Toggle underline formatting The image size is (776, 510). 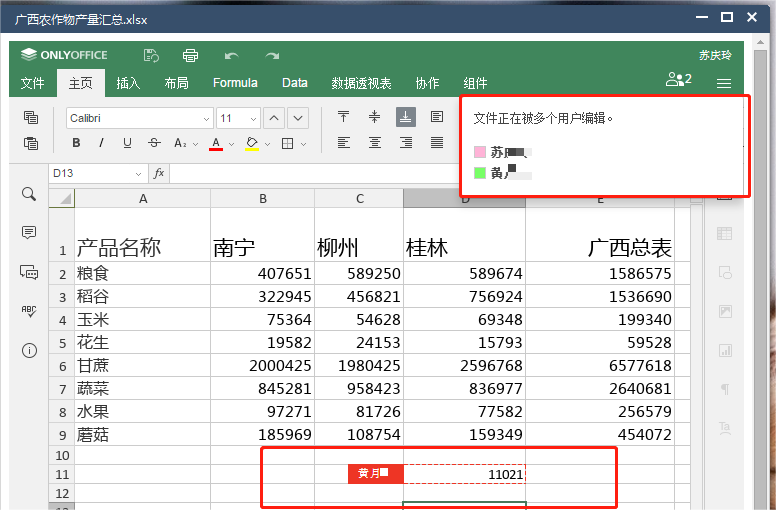[127, 143]
